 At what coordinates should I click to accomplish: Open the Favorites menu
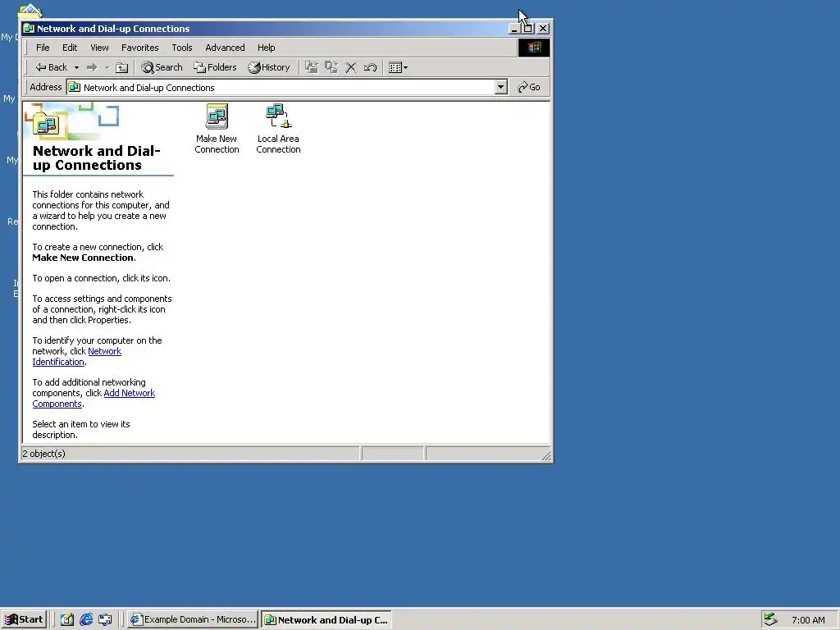pyautogui.click(x=139, y=48)
